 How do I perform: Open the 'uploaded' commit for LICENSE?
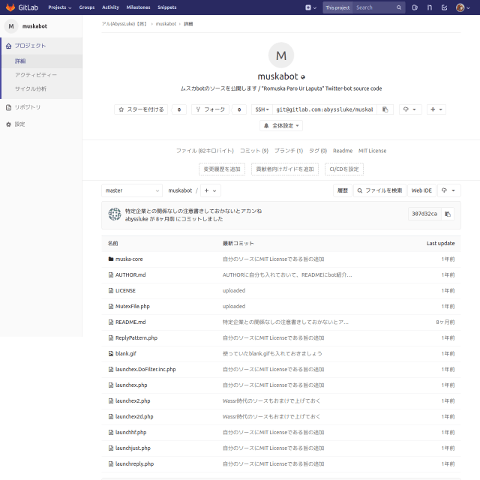tap(234, 291)
